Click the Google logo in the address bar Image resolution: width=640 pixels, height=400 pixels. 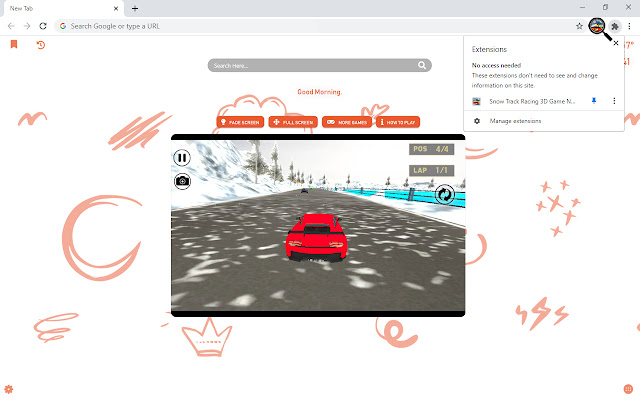click(63, 26)
